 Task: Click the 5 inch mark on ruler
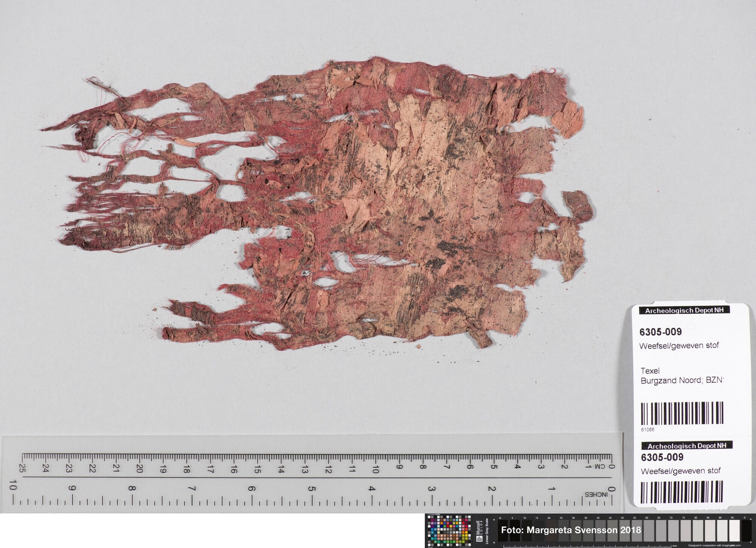click(x=311, y=488)
